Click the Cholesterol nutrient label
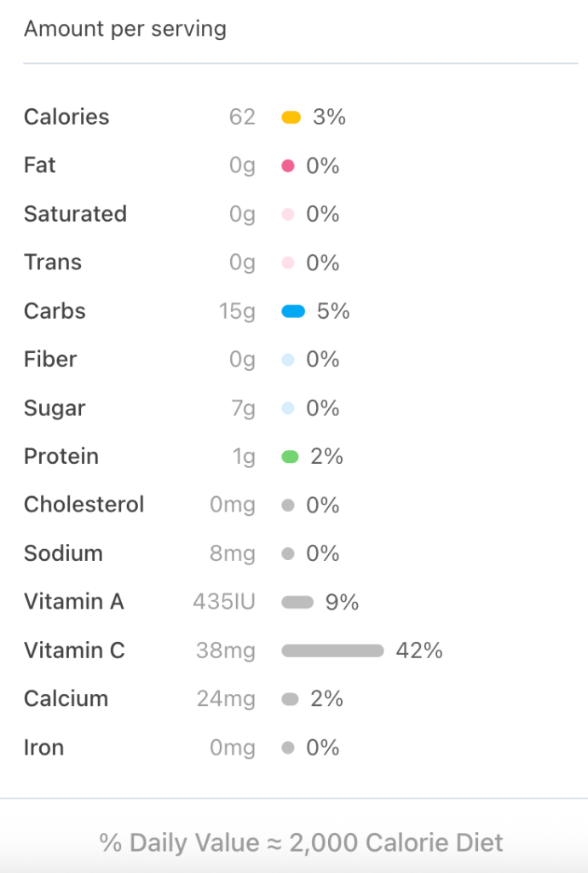 coord(84,505)
